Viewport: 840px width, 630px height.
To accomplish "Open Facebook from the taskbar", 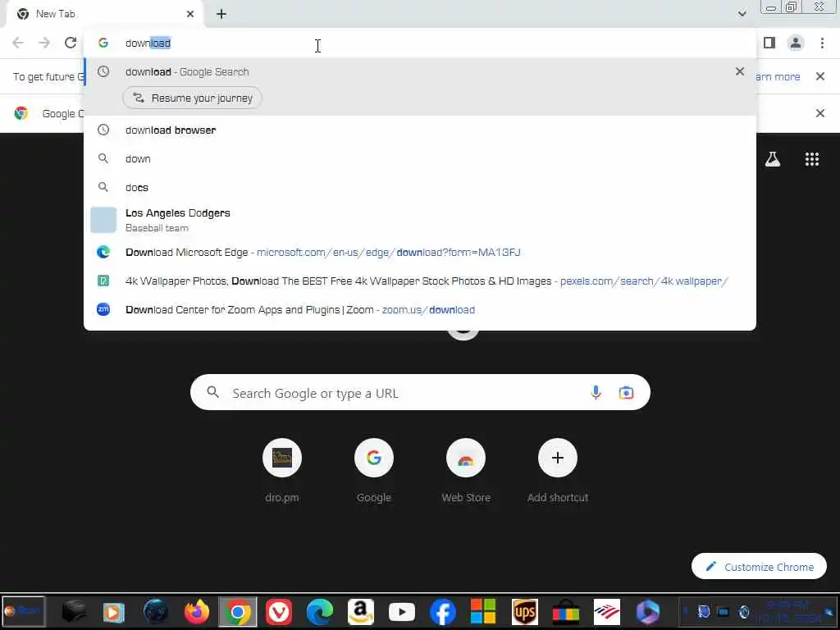I will pyautogui.click(x=442, y=612).
